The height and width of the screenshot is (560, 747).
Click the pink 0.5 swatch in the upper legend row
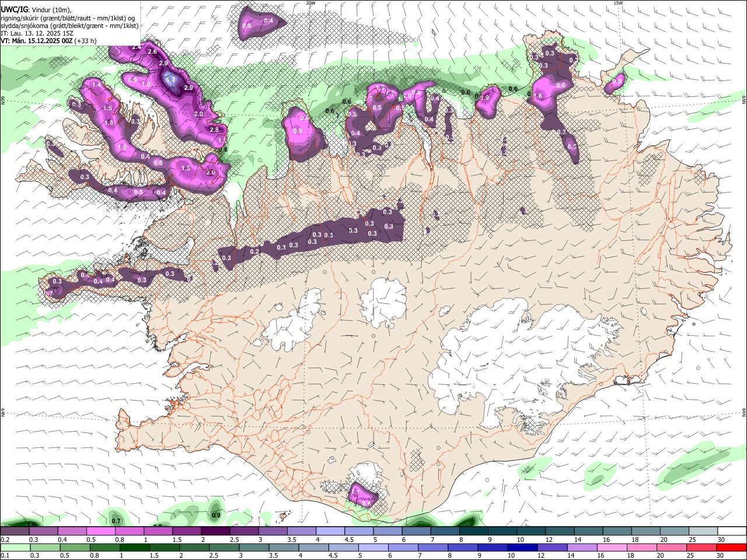click(100, 531)
